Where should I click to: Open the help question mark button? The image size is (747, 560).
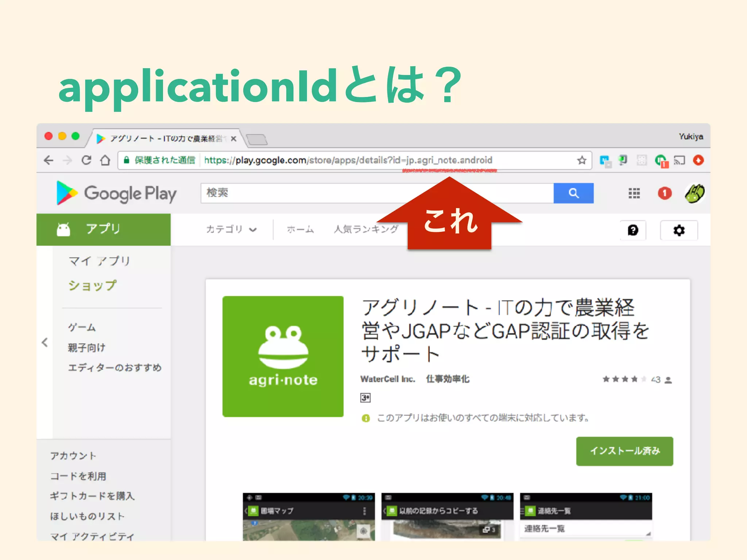point(633,230)
